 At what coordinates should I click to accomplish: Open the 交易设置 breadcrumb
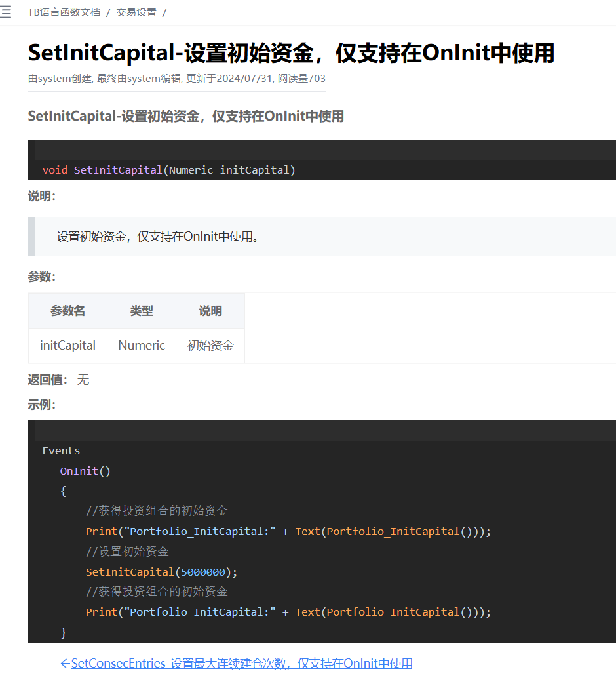[x=136, y=12]
